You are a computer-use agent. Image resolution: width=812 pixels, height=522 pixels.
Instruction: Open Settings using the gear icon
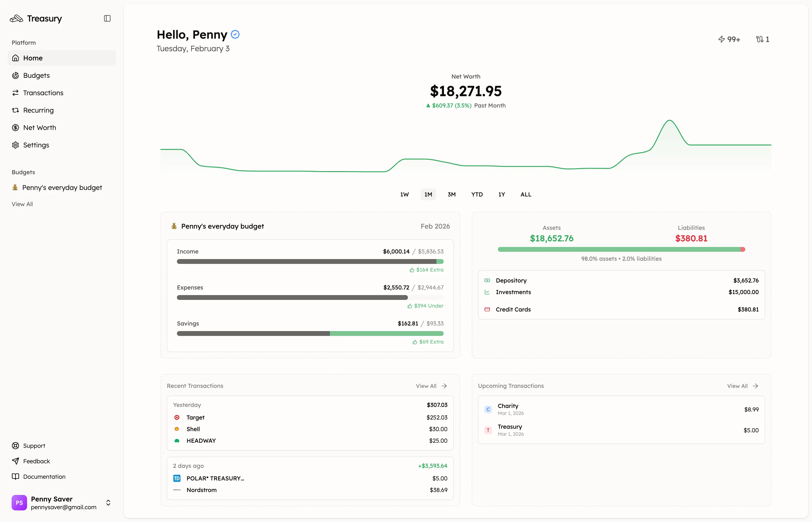16,145
